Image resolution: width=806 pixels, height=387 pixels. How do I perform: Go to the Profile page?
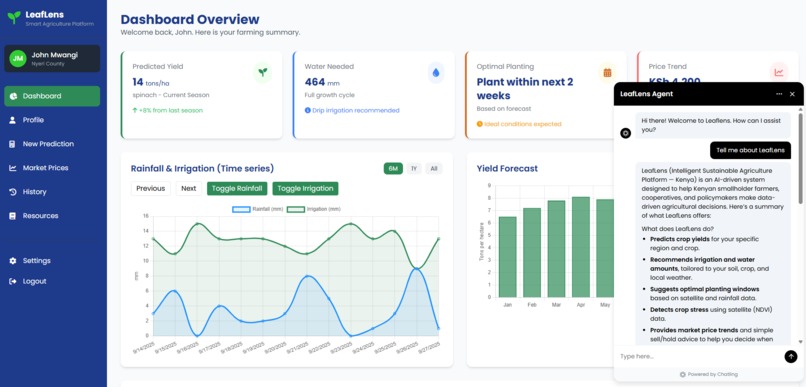(52, 120)
